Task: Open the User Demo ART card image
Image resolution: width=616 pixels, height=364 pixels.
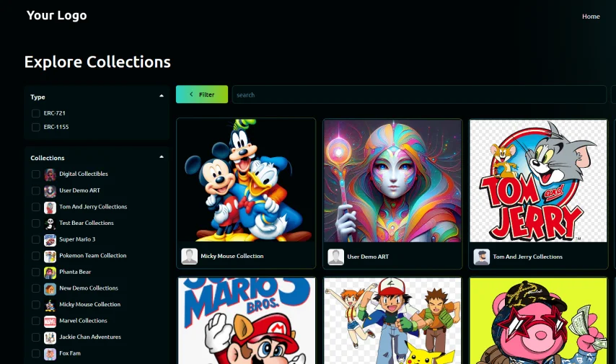Action: click(392, 181)
